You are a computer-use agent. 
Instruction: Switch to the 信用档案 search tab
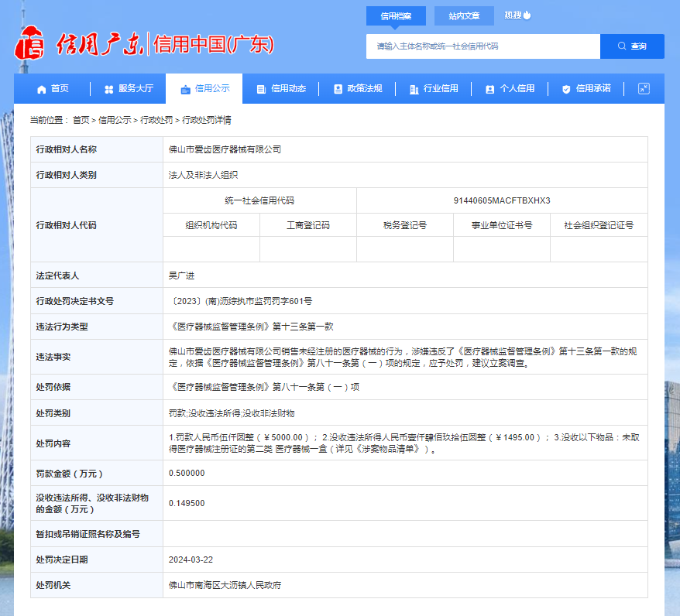(x=396, y=15)
